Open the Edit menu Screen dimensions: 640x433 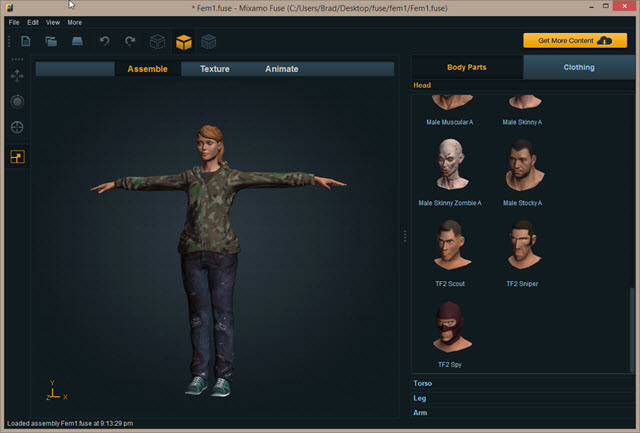pos(33,22)
